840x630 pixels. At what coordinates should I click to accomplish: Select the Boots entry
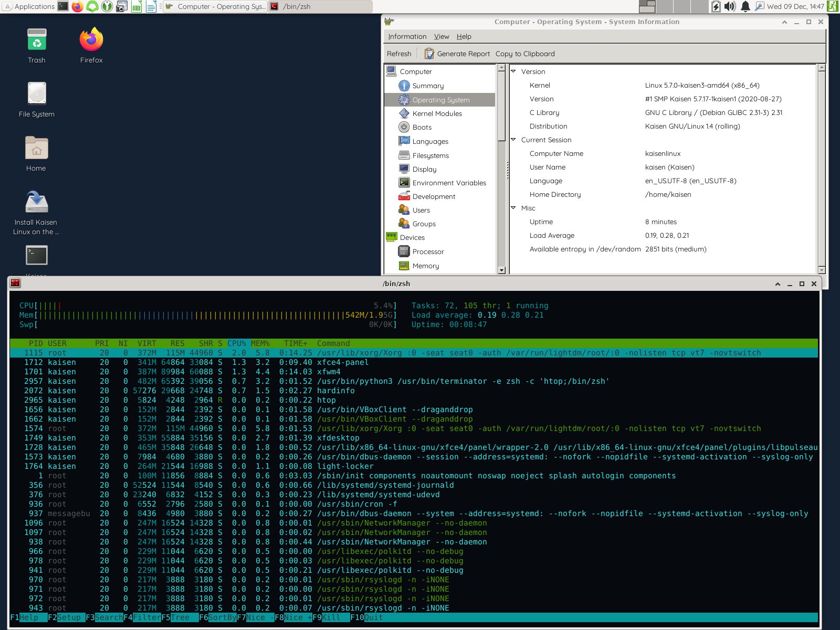click(x=421, y=127)
